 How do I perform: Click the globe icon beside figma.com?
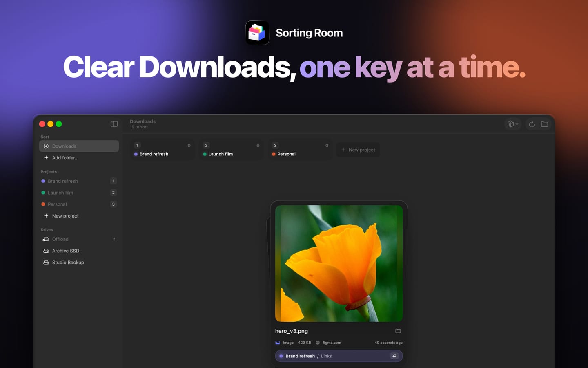318,343
